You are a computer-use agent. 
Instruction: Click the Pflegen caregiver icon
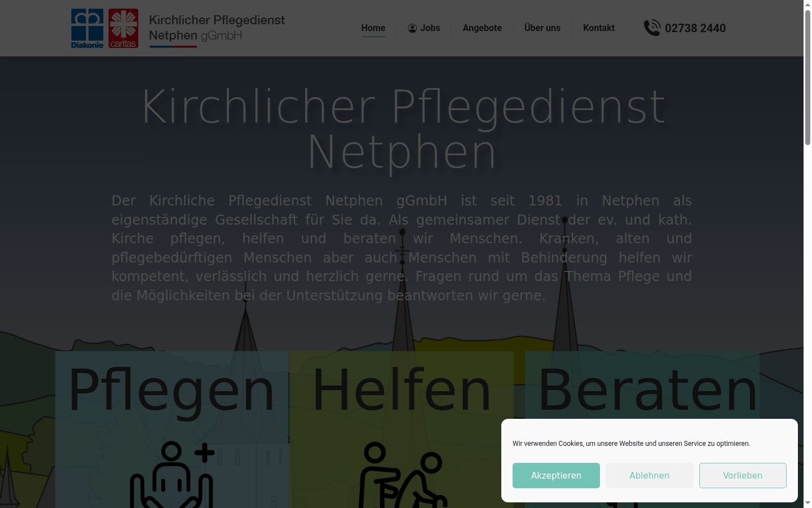click(172, 474)
